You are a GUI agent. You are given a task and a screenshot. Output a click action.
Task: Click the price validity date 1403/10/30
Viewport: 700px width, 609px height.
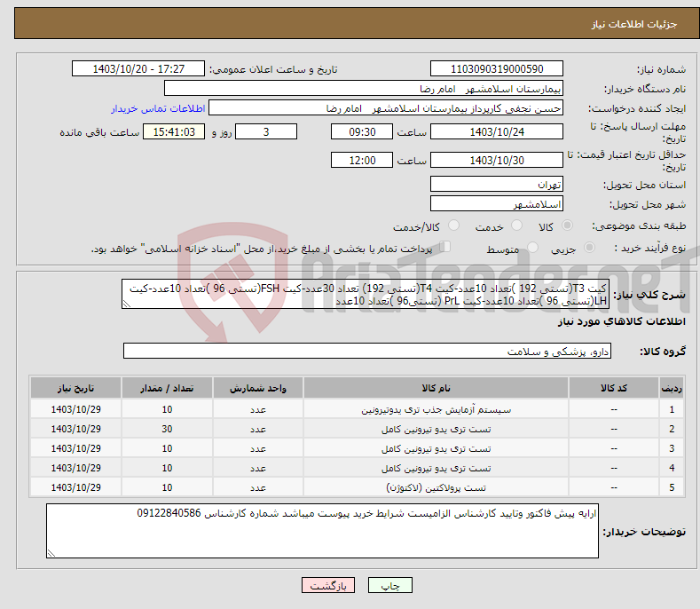(497, 160)
